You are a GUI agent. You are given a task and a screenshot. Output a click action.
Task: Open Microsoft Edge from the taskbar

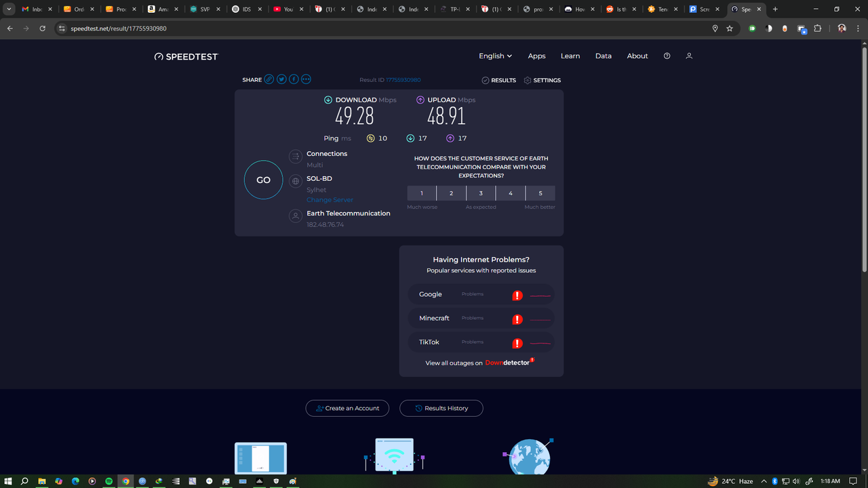tap(75, 481)
